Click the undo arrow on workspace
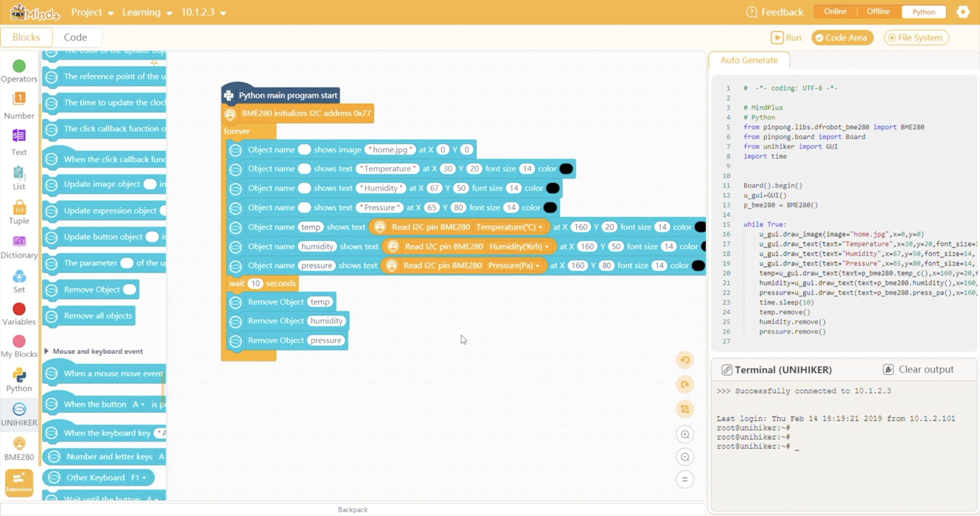This screenshot has height=516, width=980. [685, 360]
